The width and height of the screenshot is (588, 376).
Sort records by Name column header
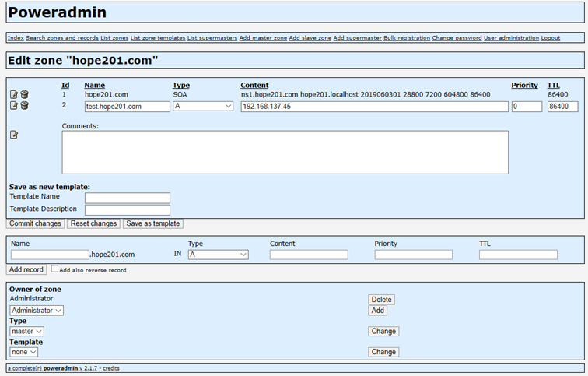[95, 85]
